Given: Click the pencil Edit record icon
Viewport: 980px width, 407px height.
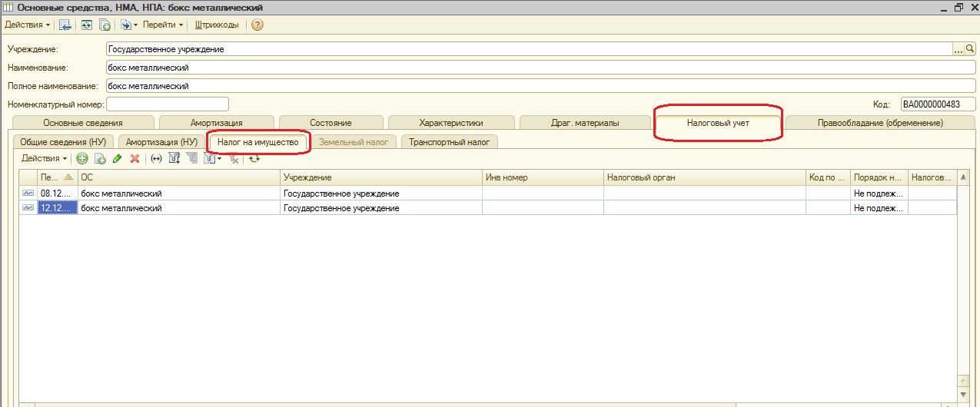Looking at the screenshot, I should point(117,158).
